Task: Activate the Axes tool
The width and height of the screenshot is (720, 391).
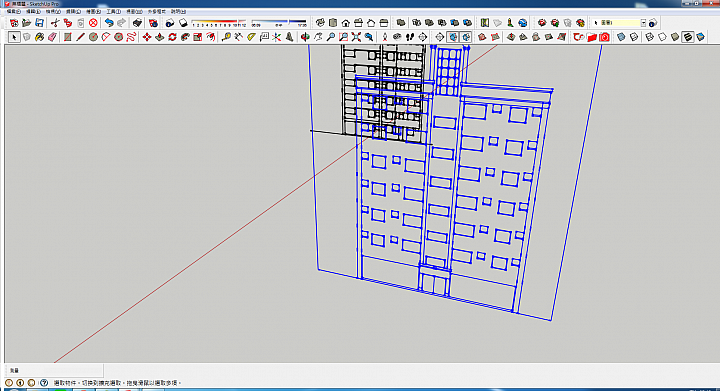Action: click(x=277, y=37)
